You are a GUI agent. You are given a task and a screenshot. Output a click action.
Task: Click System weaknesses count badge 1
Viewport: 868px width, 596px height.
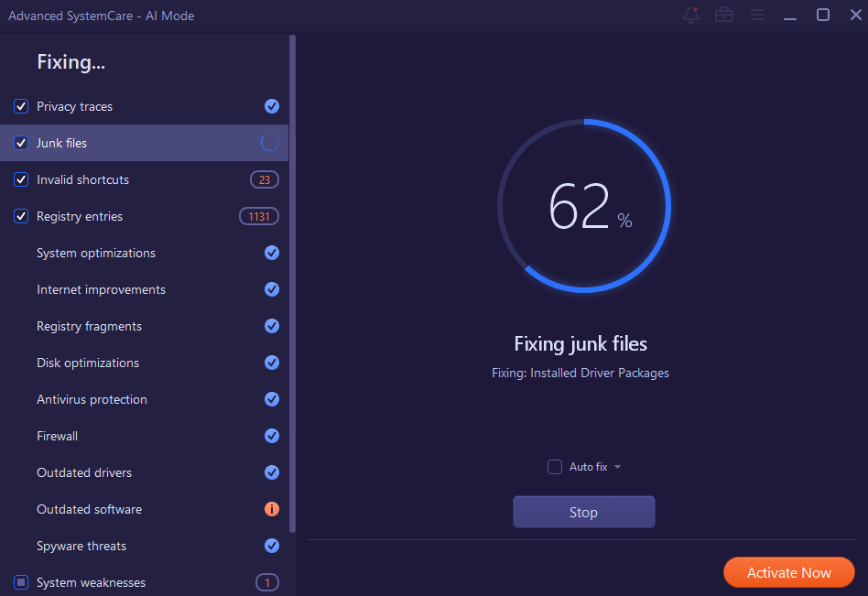point(266,582)
